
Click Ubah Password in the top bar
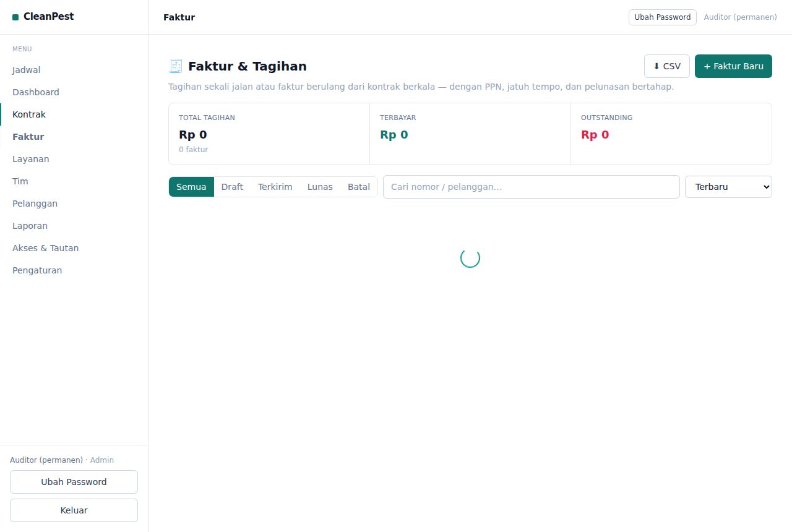[x=663, y=17]
